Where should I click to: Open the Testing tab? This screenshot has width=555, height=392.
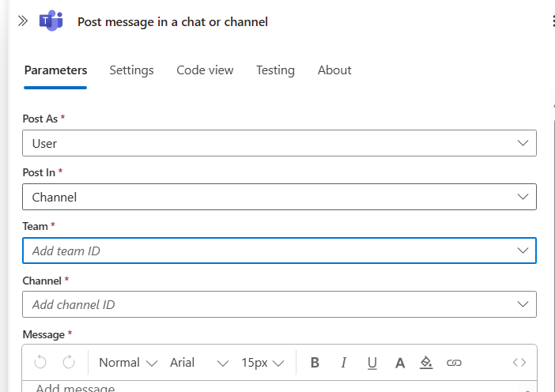coord(275,70)
